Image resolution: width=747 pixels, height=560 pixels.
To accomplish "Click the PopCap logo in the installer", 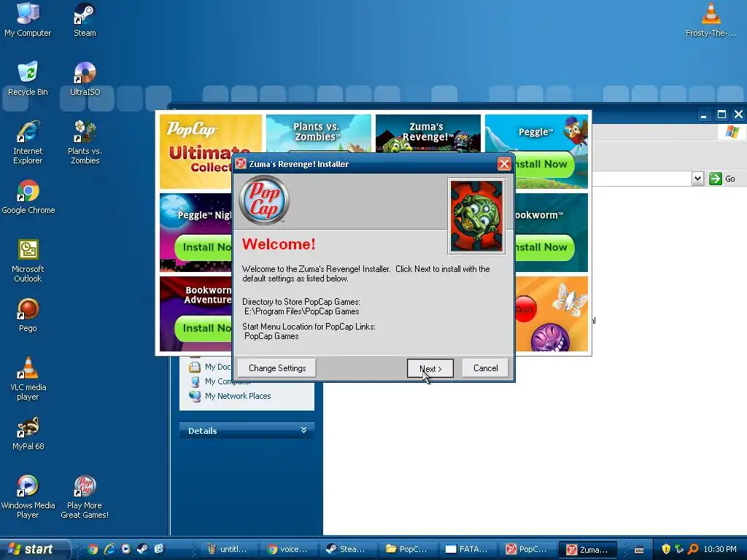I will (x=264, y=200).
